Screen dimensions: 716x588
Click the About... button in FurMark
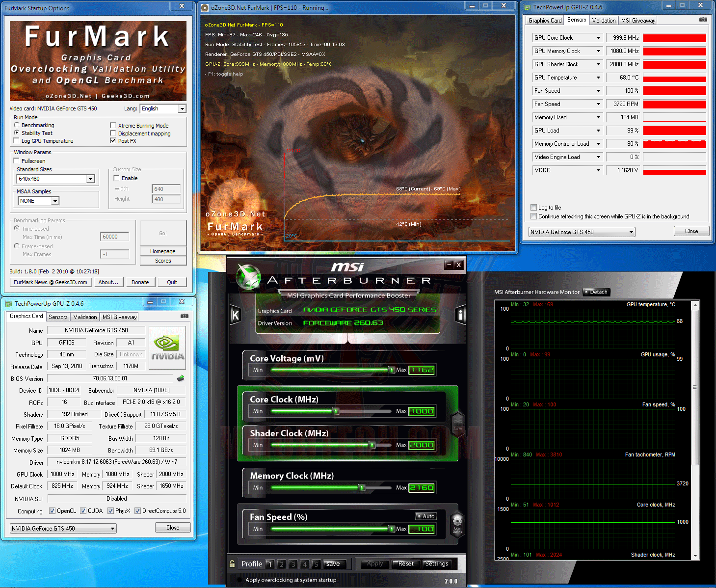click(x=108, y=282)
